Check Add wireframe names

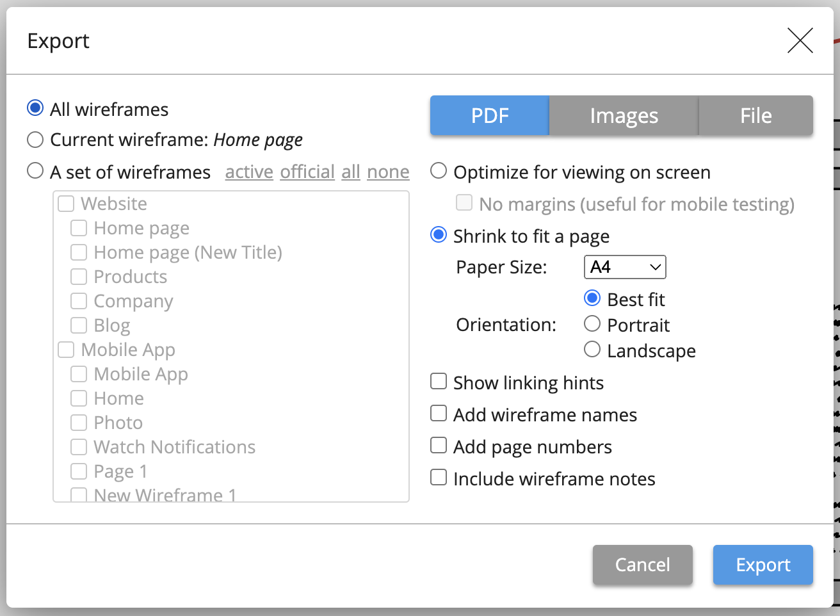439,414
